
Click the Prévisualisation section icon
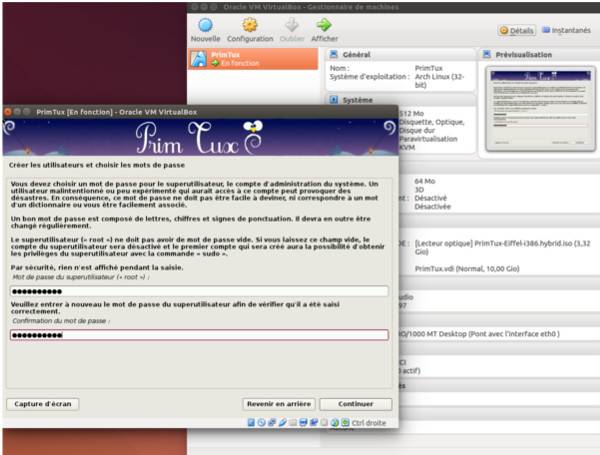pos(486,54)
